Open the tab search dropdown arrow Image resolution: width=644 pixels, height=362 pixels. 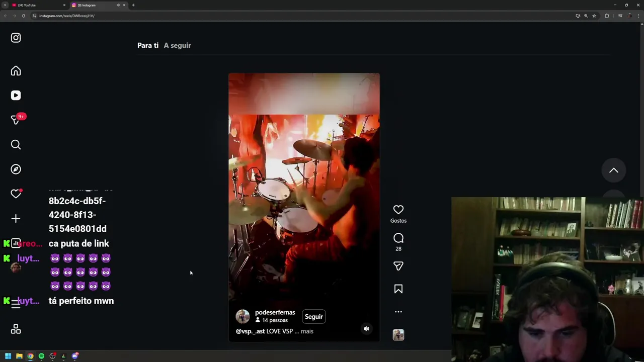pos(5,5)
